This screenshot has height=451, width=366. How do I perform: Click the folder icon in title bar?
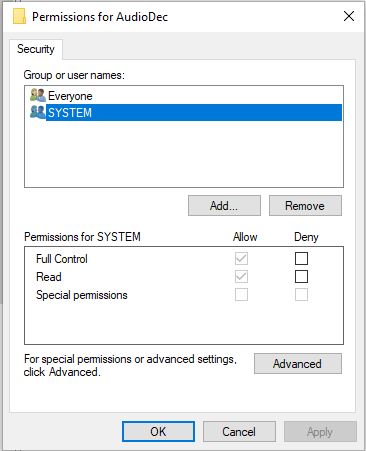(x=19, y=16)
